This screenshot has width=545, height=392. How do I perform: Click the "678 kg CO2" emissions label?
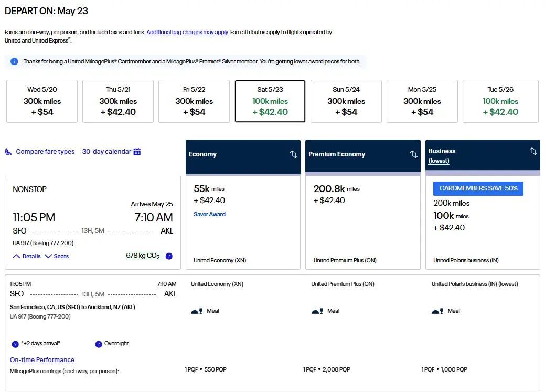[x=143, y=256]
